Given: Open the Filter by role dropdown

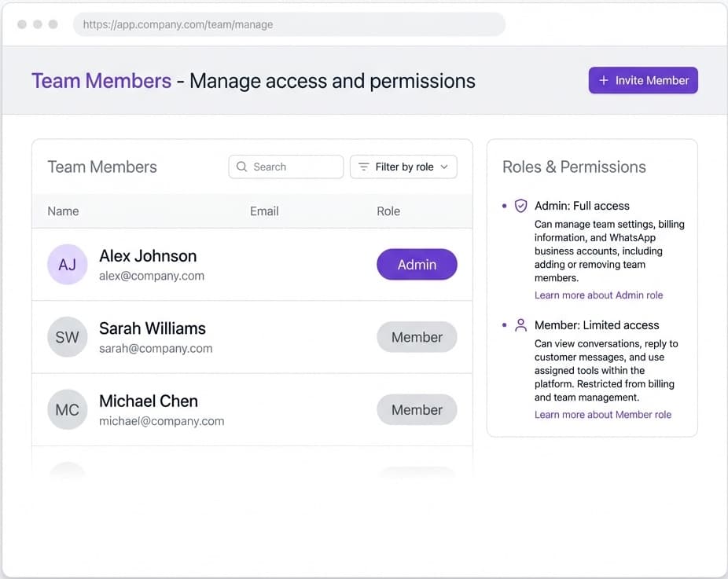Looking at the screenshot, I should pos(403,167).
